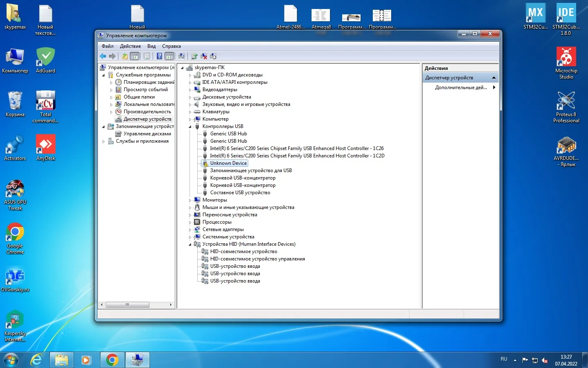The height and width of the screenshot is (368, 588).
Task: Click the Back arrow in the toolbar
Action: click(103, 56)
